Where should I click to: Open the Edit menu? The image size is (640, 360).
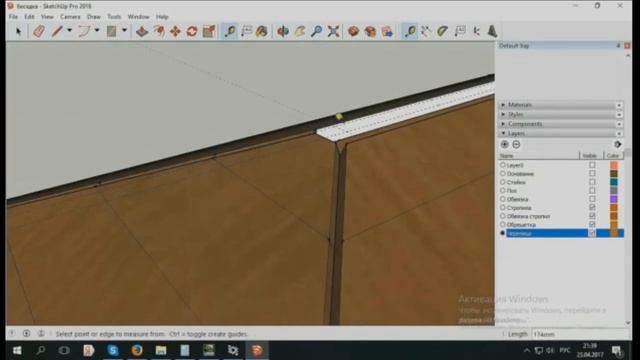29,17
